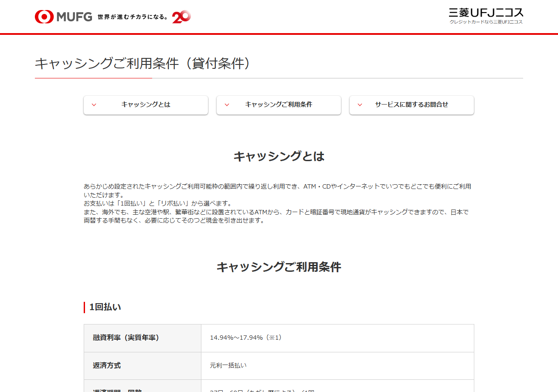
Task: Click the red chevron beside サービスに関するお問合せ button
Action: [x=360, y=105]
